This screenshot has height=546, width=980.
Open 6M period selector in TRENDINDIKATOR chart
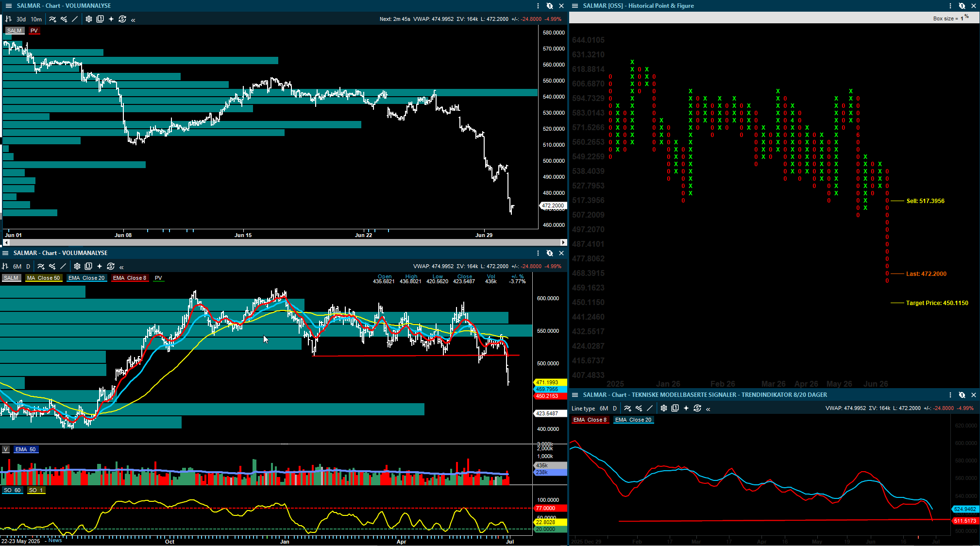coord(604,409)
